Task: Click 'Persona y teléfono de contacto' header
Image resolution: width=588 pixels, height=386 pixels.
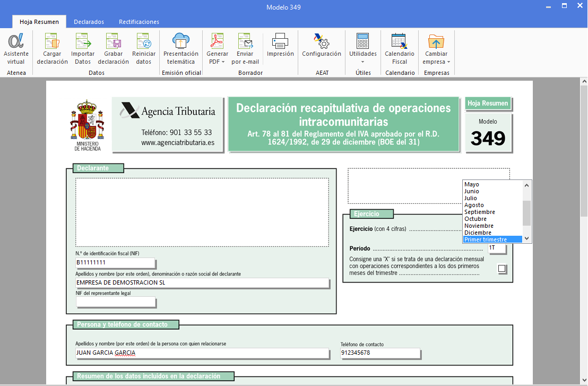Action: pyautogui.click(x=126, y=324)
